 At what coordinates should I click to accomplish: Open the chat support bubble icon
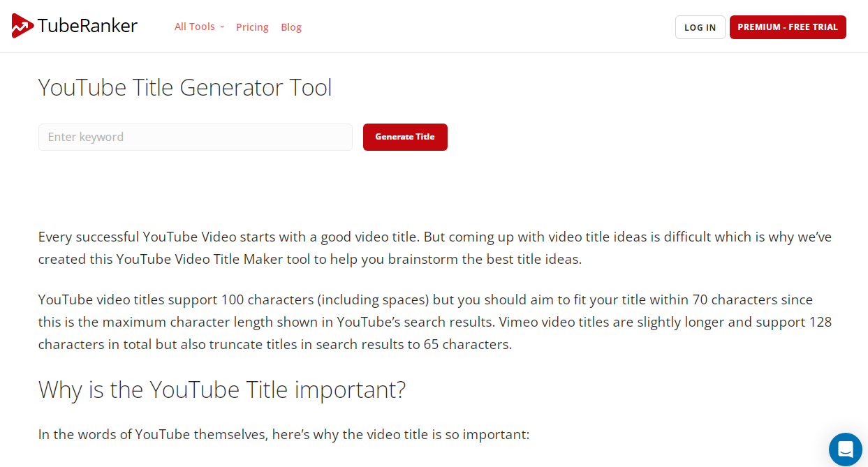845,449
